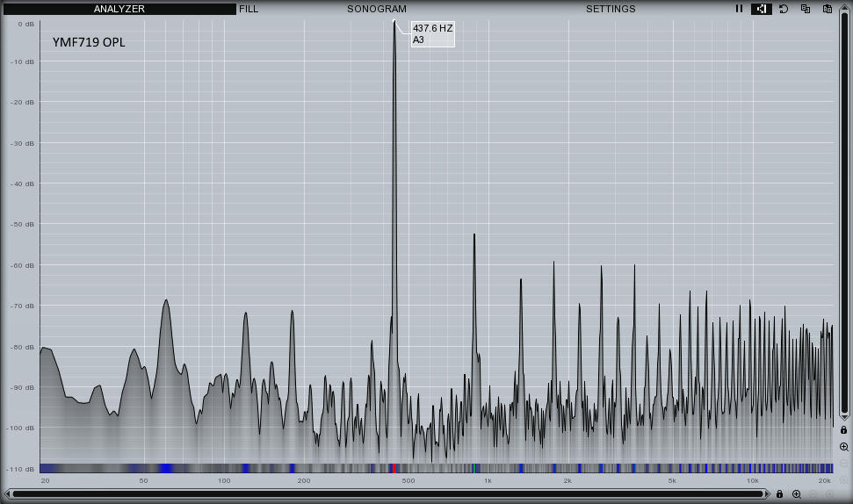Click the -30 dB axis label

(x=22, y=143)
